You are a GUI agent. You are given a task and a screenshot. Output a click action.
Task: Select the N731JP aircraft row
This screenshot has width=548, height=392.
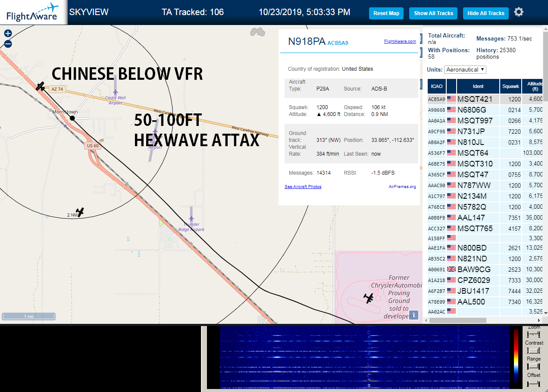pyautogui.click(x=485, y=132)
